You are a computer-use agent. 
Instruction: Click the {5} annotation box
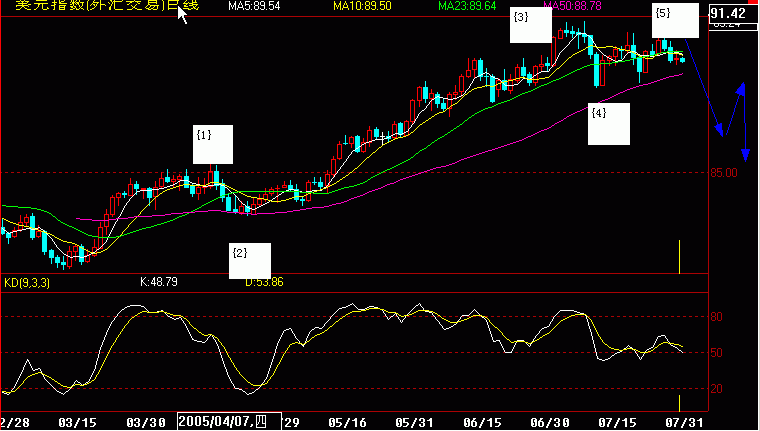click(675, 20)
